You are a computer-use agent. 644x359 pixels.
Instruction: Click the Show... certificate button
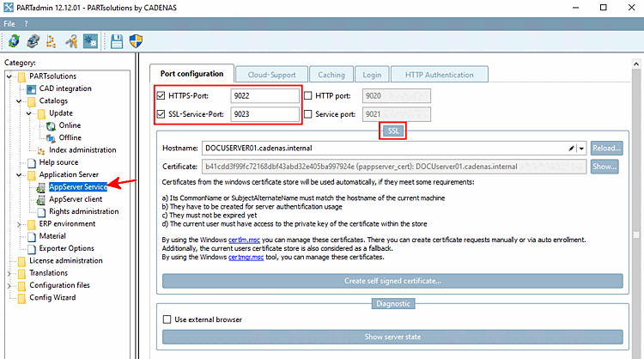[605, 167]
